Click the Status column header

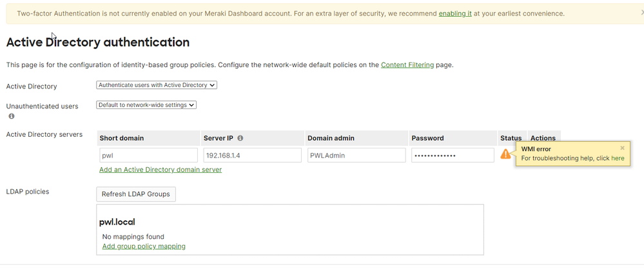[x=511, y=138]
